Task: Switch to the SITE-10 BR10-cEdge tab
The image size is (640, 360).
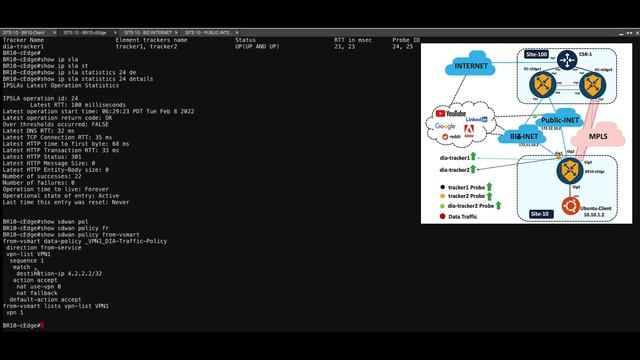Action: (x=85, y=33)
